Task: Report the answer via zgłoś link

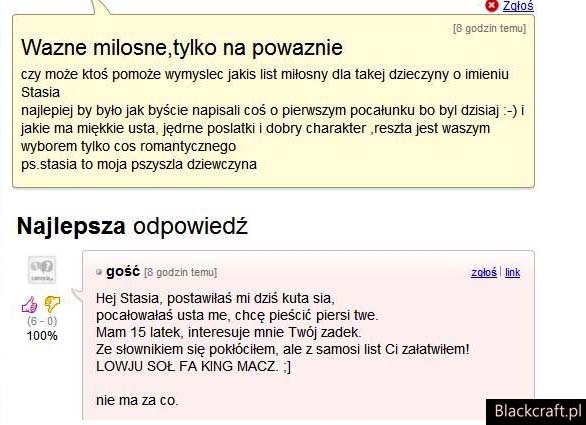Action: click(484, 272)
